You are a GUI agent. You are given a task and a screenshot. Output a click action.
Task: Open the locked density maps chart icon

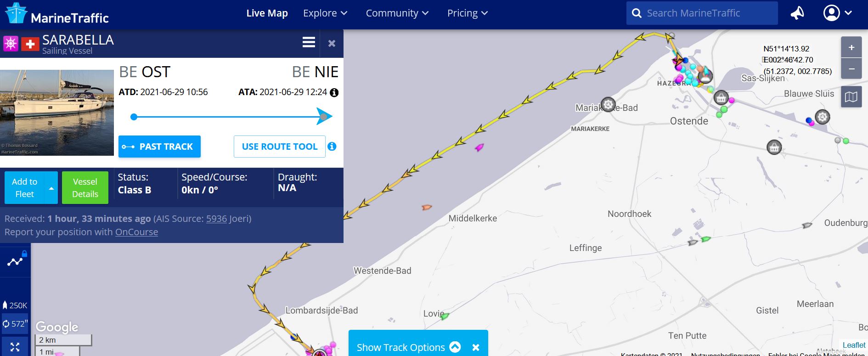tap(15, 261)
